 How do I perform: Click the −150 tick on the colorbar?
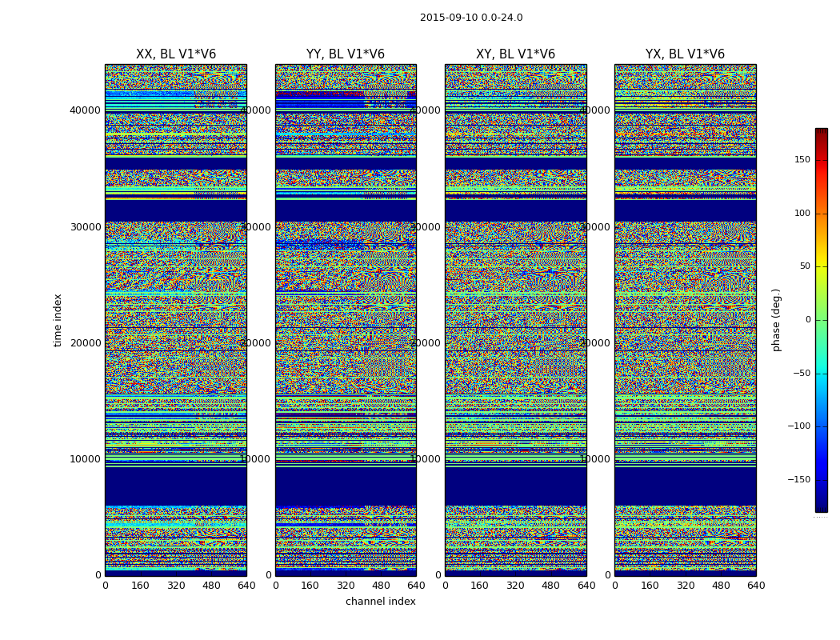[798, 480]
